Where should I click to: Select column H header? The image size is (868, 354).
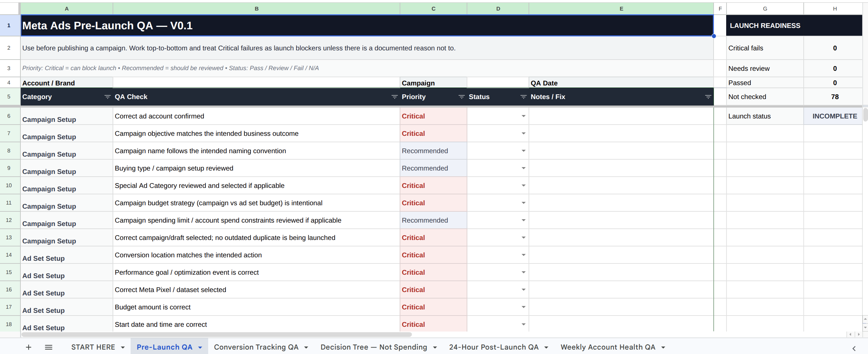click(x=835, y=9)
